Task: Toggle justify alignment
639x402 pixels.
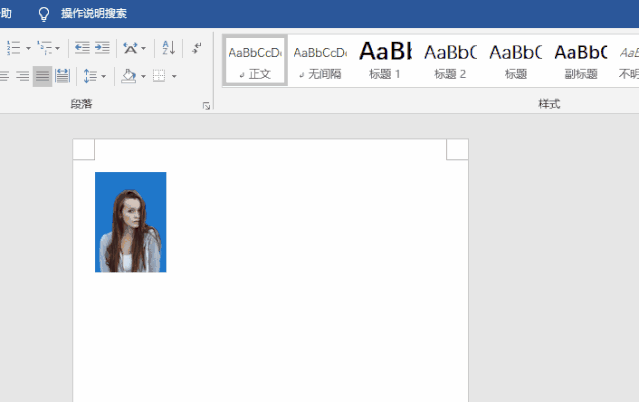Action: click(42, 76)
